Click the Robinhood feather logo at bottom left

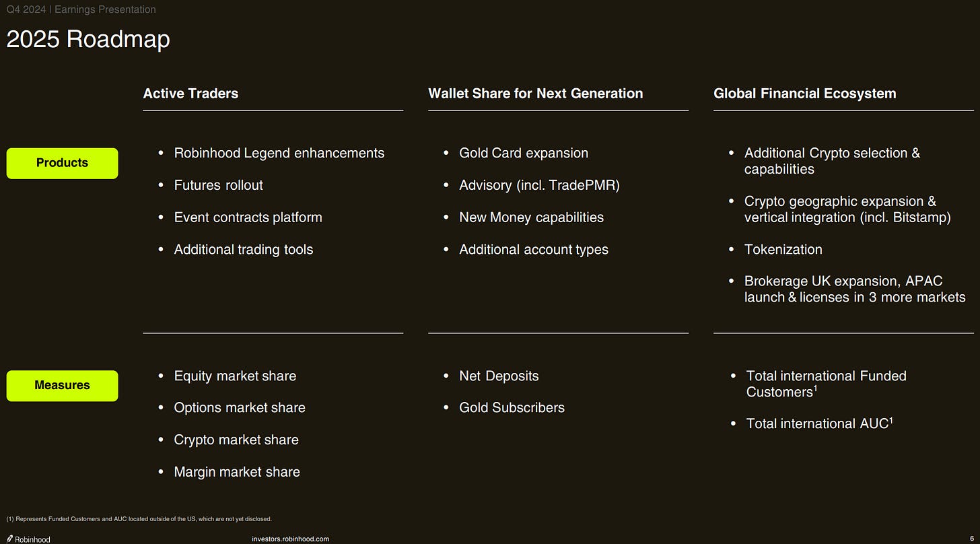coord(28,539)
